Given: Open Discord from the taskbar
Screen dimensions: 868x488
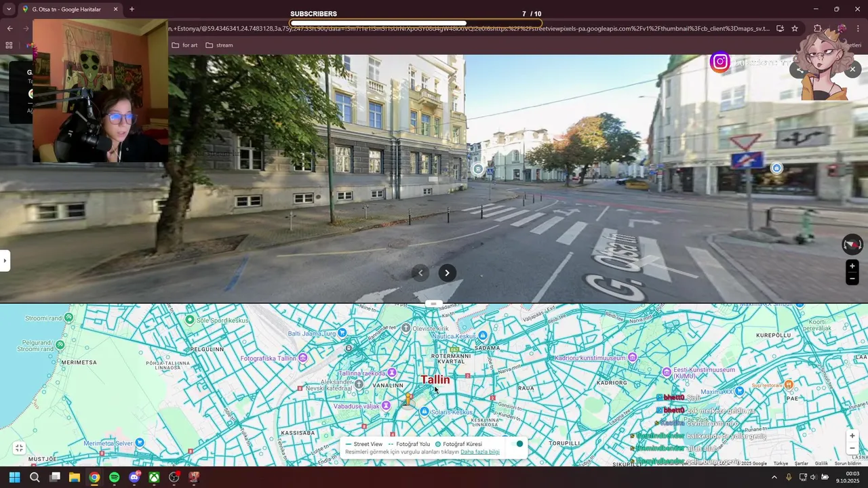Looking at the screenshot, I should point(134,477).
